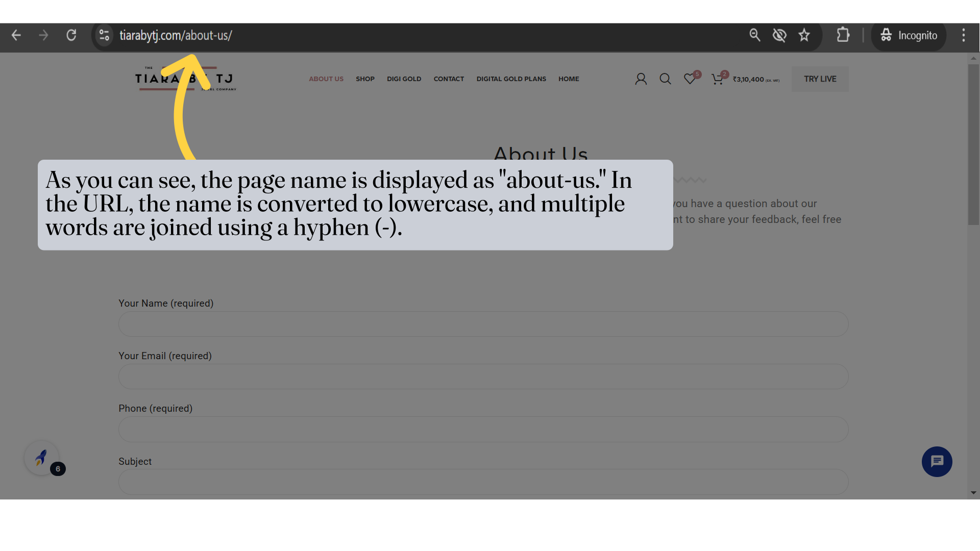Open site information icon in address bar
The width and height of the screenshot is (980, 551).
coord(104,35)
